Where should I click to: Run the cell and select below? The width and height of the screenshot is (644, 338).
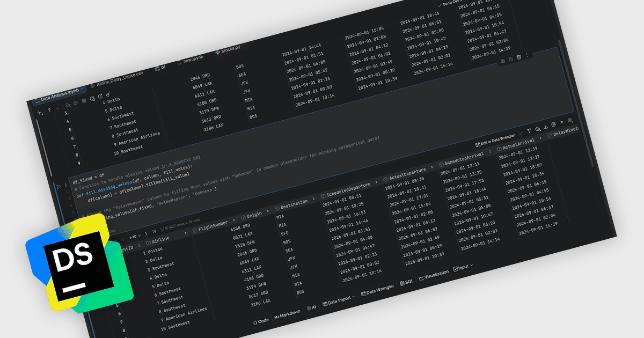(68, 105)
